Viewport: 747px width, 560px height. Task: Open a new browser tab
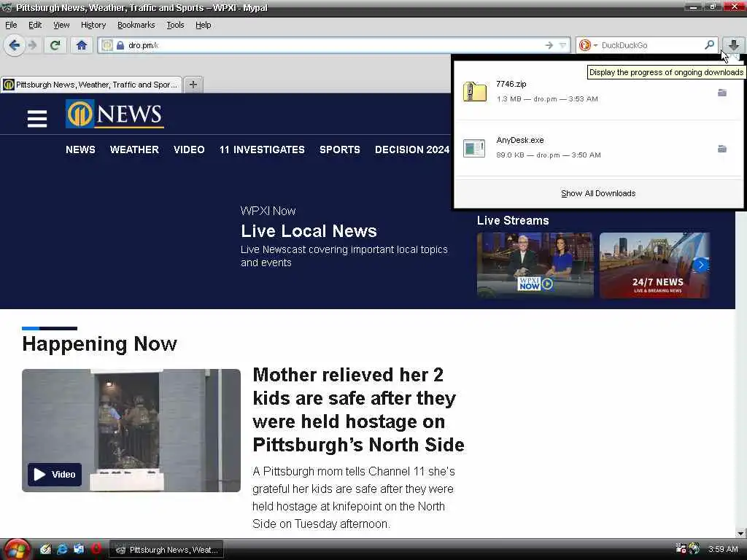coord(193,85)
